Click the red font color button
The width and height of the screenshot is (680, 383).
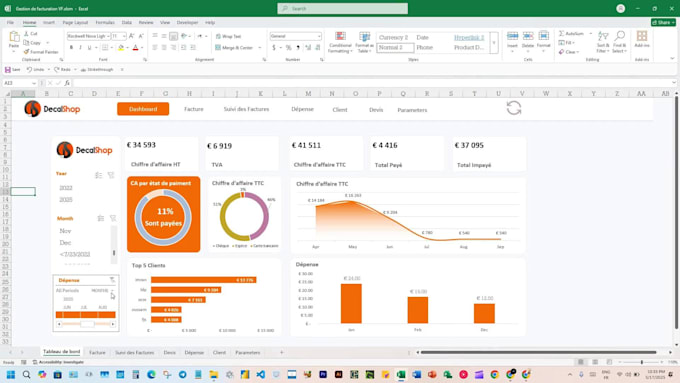[135, 48]
